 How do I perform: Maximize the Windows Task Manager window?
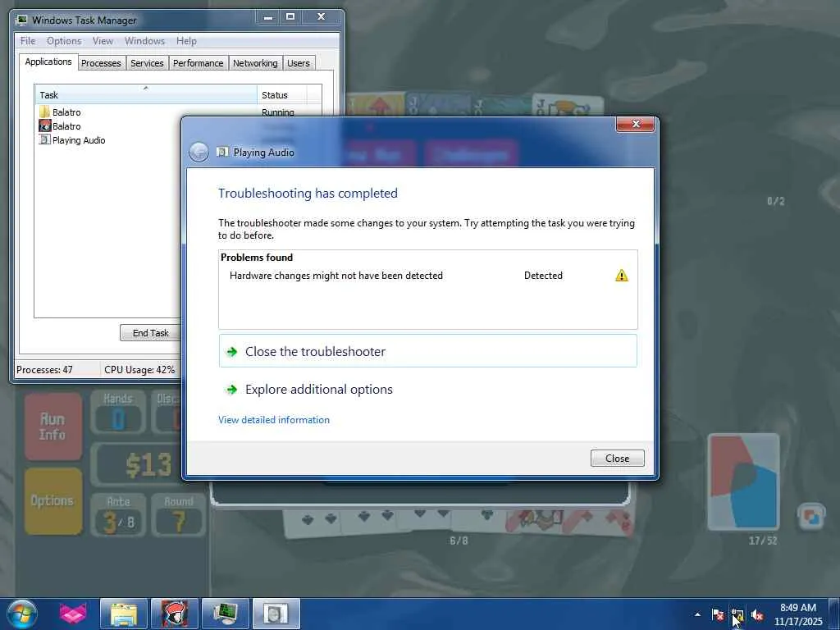tap(290, 17)
